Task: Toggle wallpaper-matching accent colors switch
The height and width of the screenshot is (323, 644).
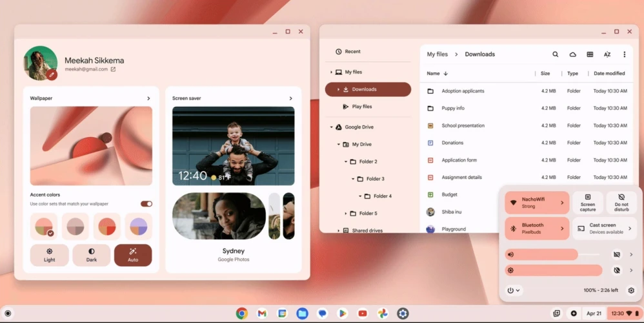Action: pos(146,203)
